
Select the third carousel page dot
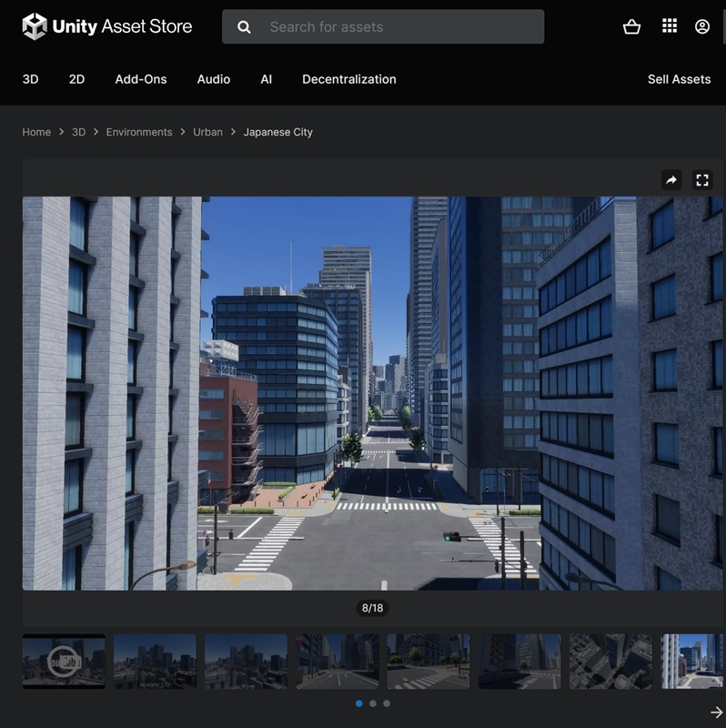[x=387, y=703]
